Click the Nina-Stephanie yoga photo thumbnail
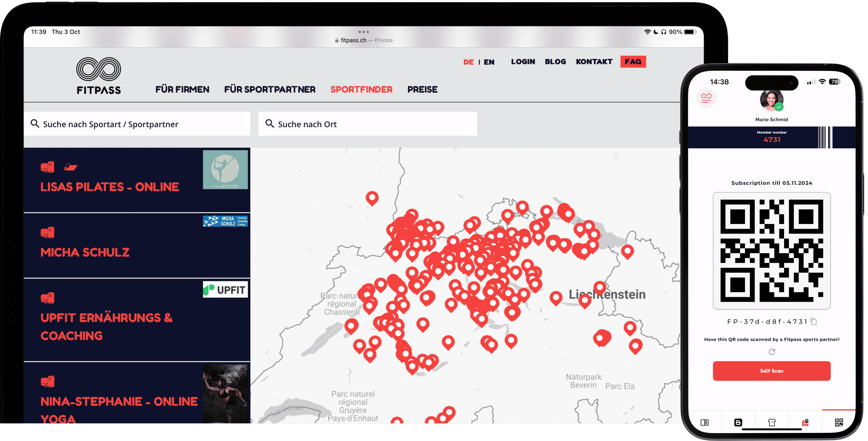Screen dimensions: 868x441 coord(225,394)
